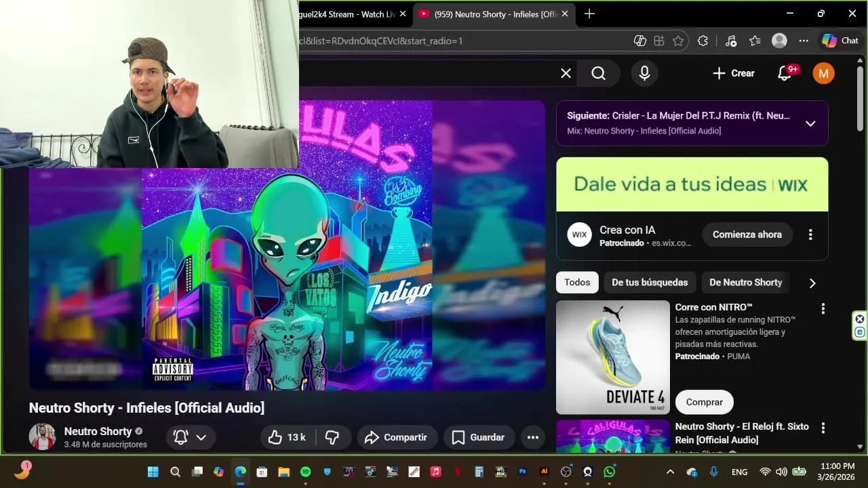Click Comienza ahora on Wix ad

tap(747, 235)
